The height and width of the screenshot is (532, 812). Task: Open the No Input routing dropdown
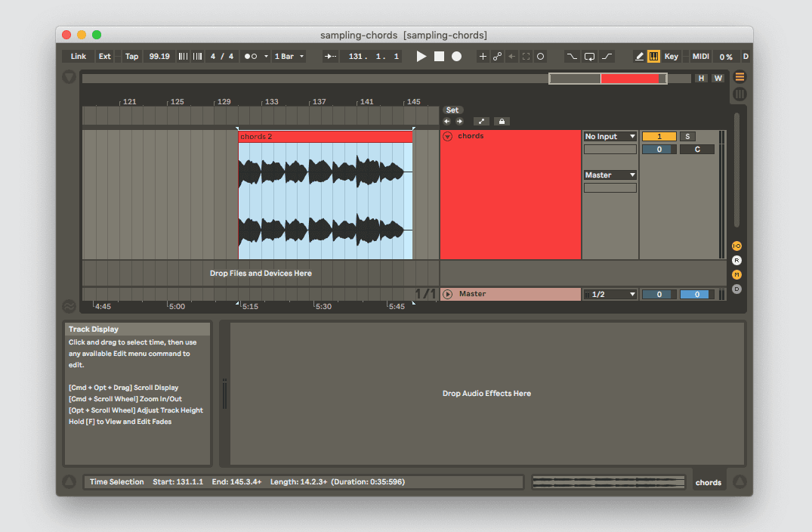pyautogui.click(x=610, y=136)
